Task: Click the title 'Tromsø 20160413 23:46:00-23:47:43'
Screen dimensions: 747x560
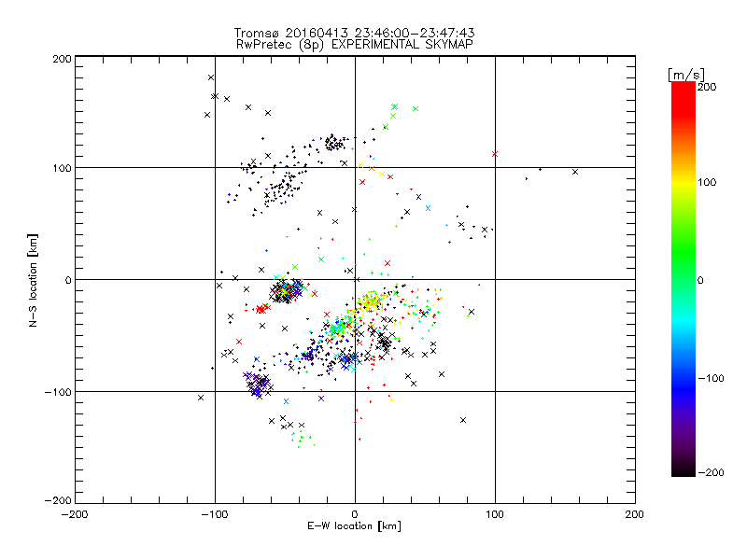Action: pyautogui.click(x=354, y=33)
